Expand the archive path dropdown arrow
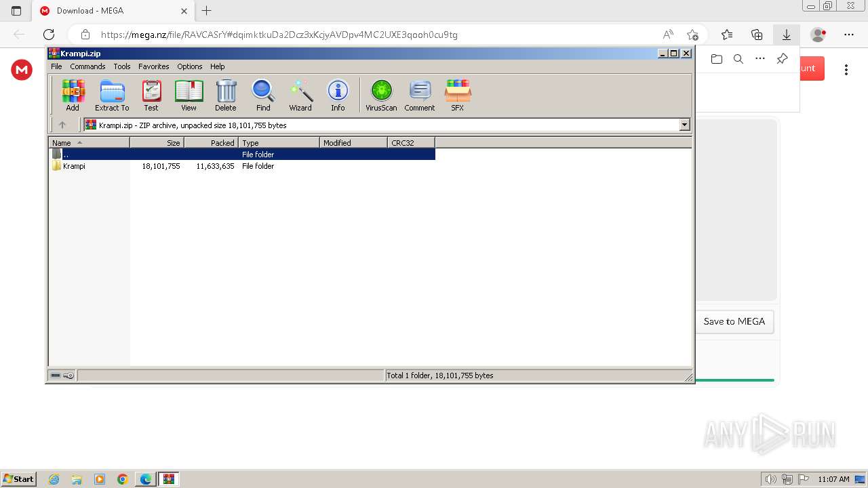This screenshot has width=868, height=488. pyautogui.click(x=684, y=125)
